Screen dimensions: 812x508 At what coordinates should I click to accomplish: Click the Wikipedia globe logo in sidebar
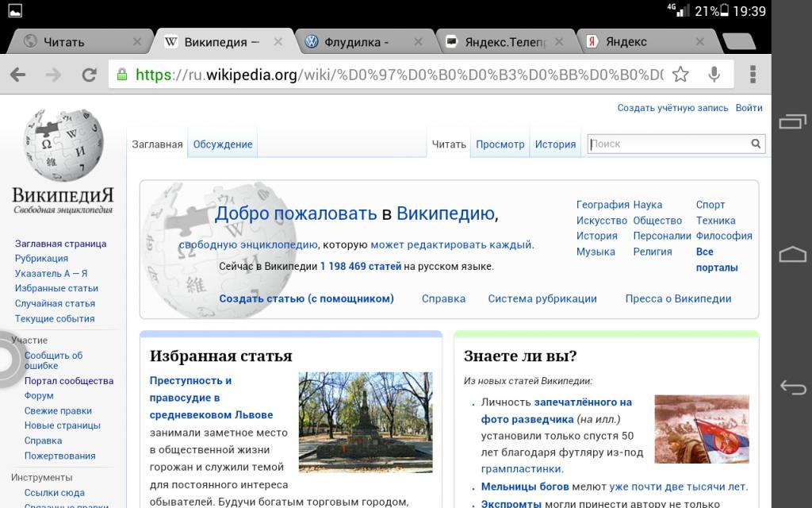[x=63, y=144]
